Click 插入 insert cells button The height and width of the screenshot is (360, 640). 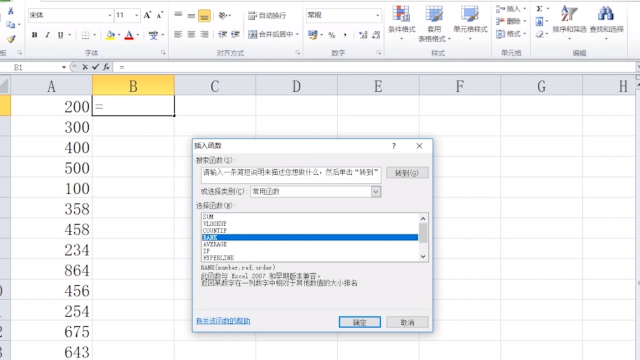(511, 9)
